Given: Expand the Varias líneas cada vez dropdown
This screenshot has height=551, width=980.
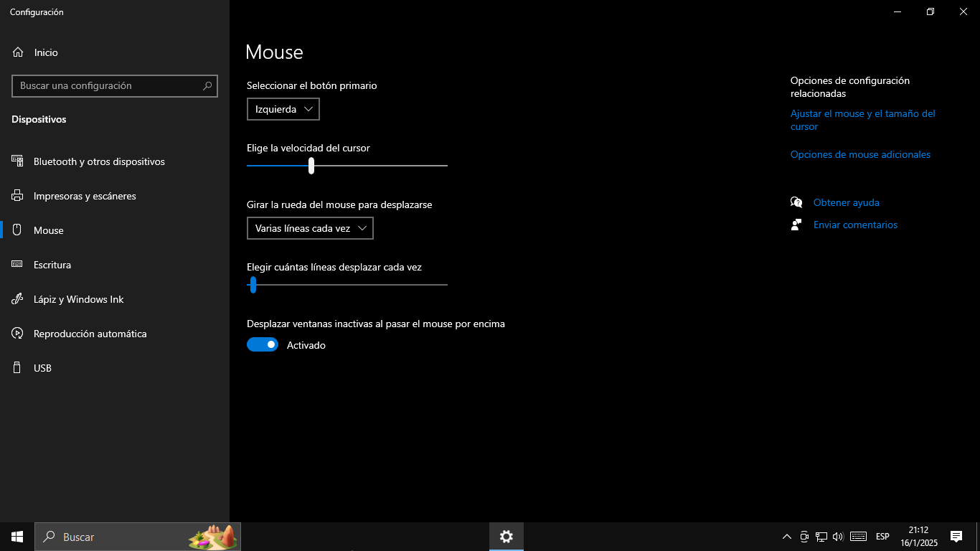Looking at the screenshot, I should click(310, 228).
